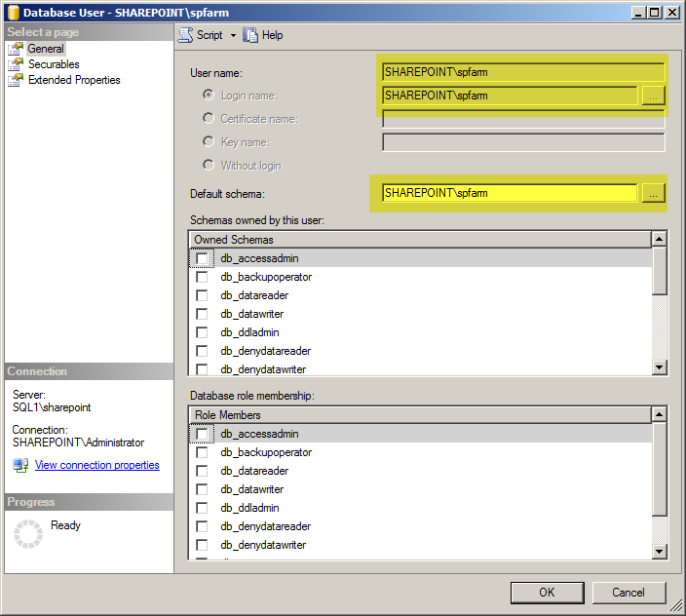This screenshot has height=616, width=686.
Task: Click the Default schema text field
Action: [x=510, y=193]
